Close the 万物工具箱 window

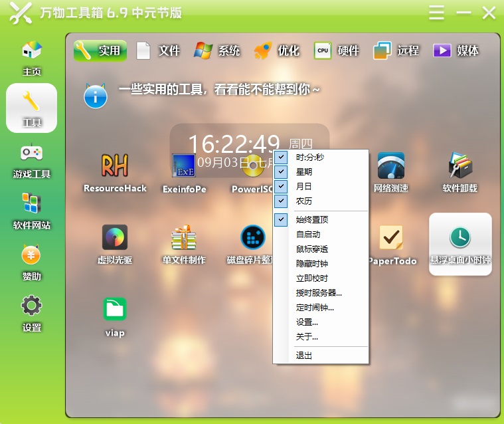click(489, 13)
